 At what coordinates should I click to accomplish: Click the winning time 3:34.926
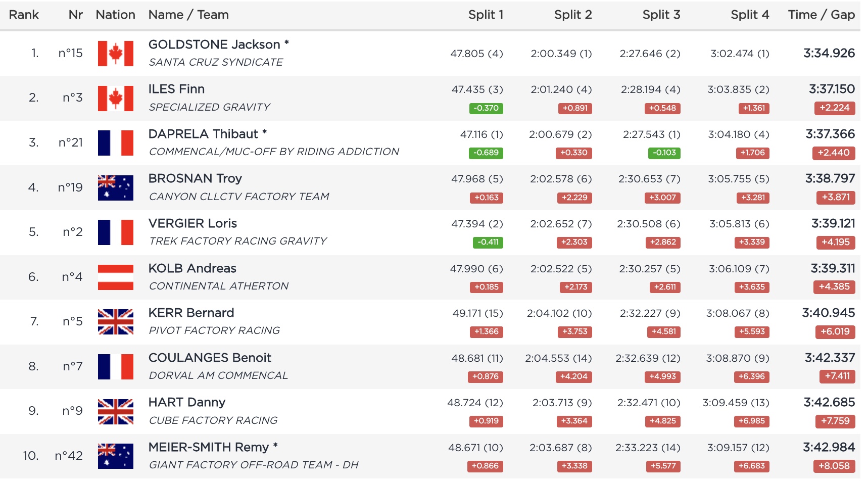[829, 53]
